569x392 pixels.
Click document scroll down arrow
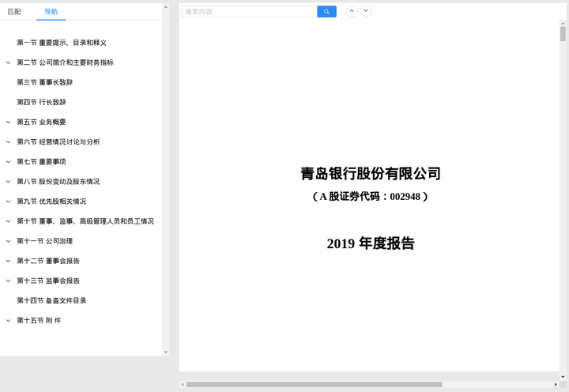pos(563,377)
